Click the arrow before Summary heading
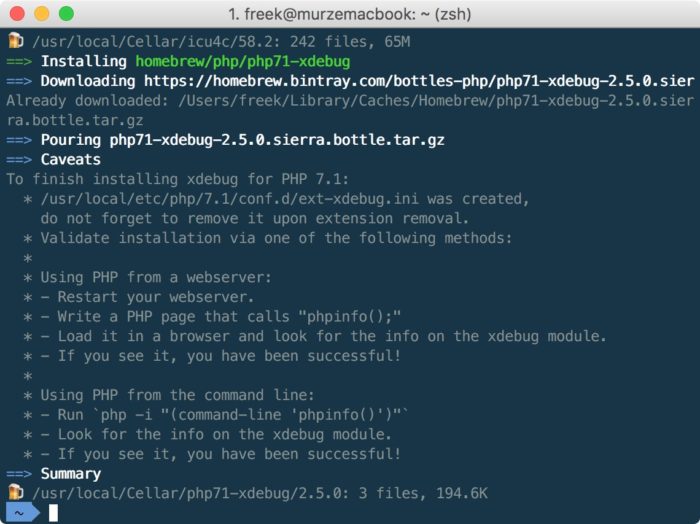The image size is (700, 524). pos(19,474)
